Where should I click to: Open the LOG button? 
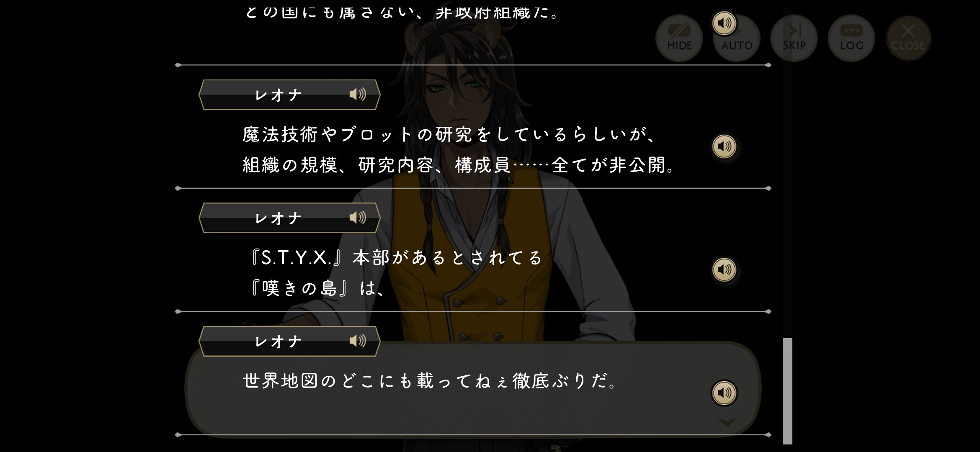coord(851,38)
